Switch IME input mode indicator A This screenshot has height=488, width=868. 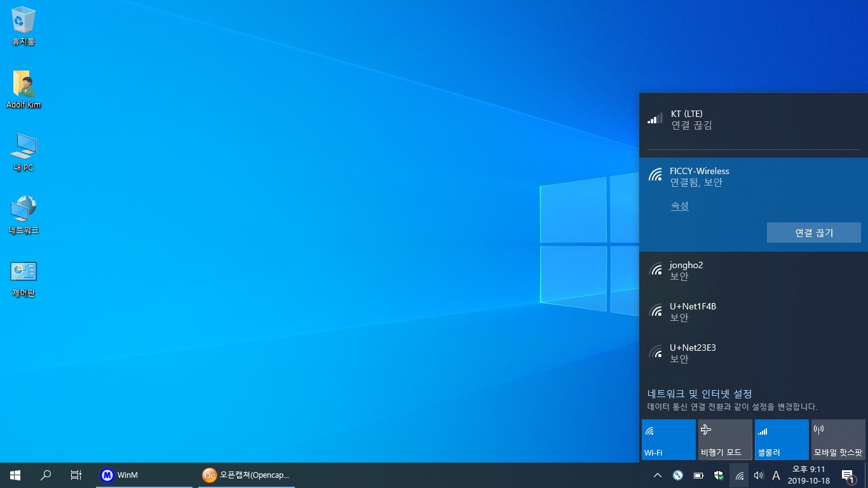click(776, 475)
